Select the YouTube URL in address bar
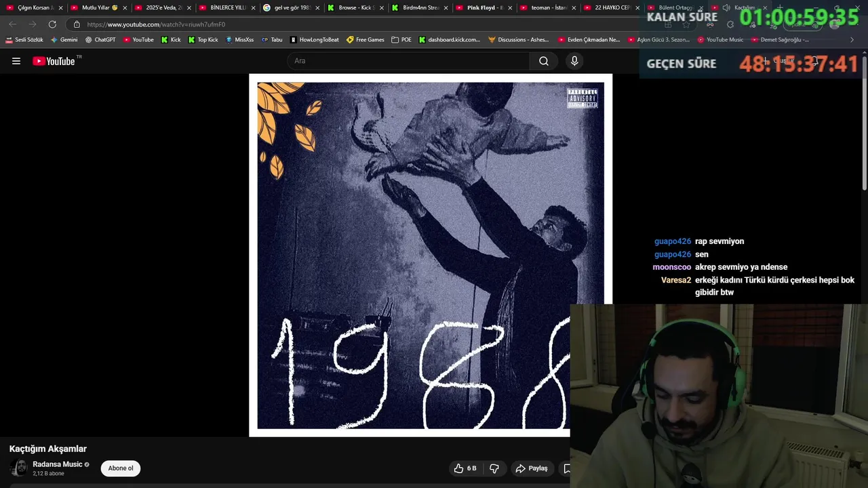868x488 pixels. click(x=156, y=24)
